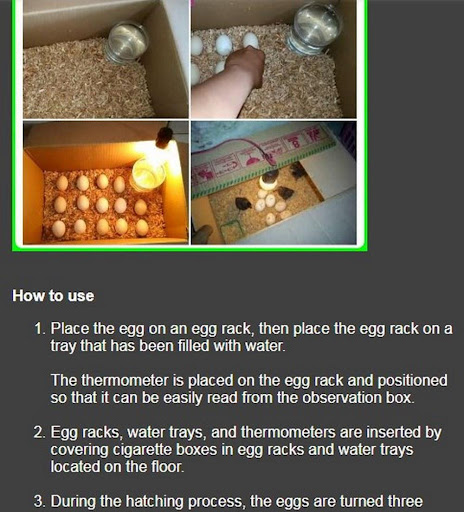
Task: Click step 2 text about egg racks and water trays
Action: click(246, 449)
